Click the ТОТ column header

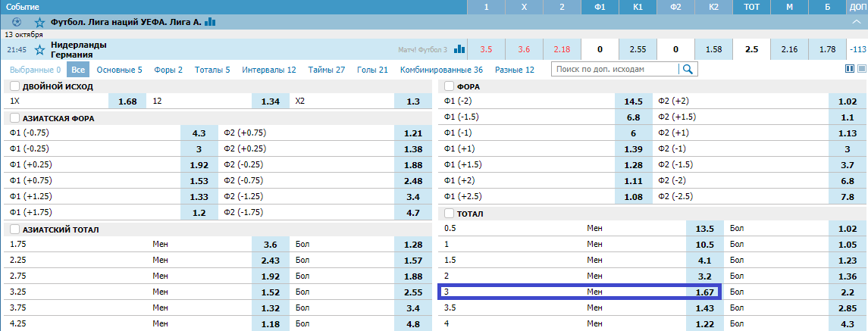click(x=752, y=8)
